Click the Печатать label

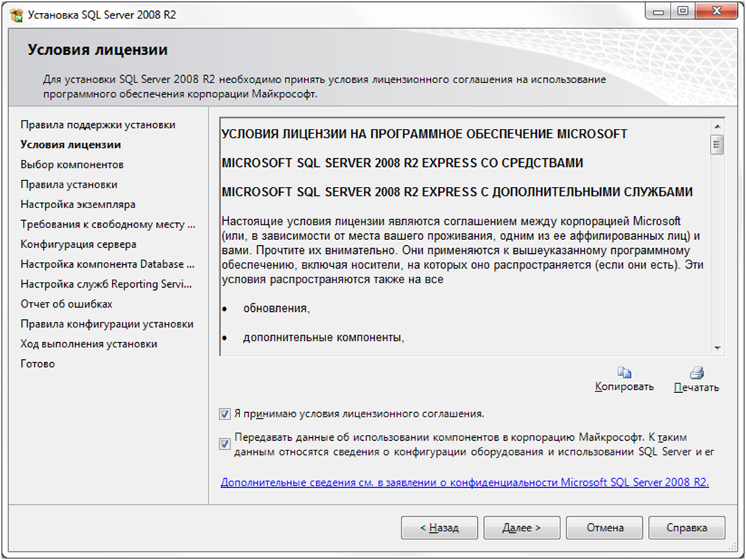[x=697, y=387]
